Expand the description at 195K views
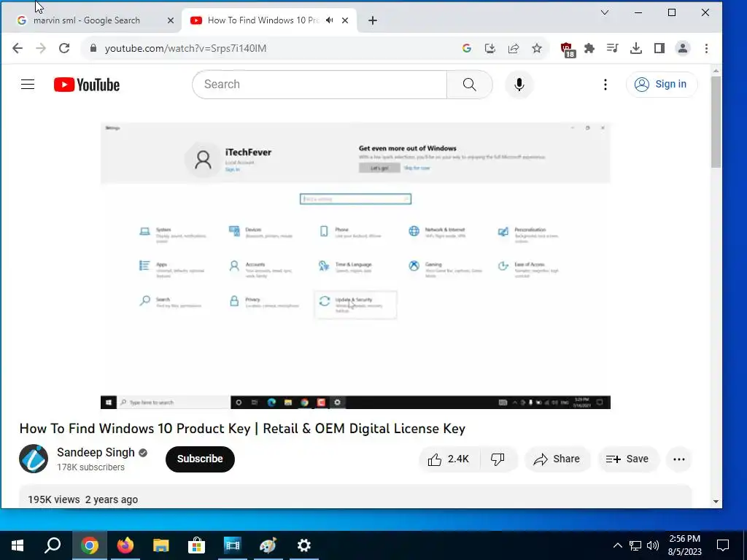Screen dimensions: 747x560 pos(355,497)
